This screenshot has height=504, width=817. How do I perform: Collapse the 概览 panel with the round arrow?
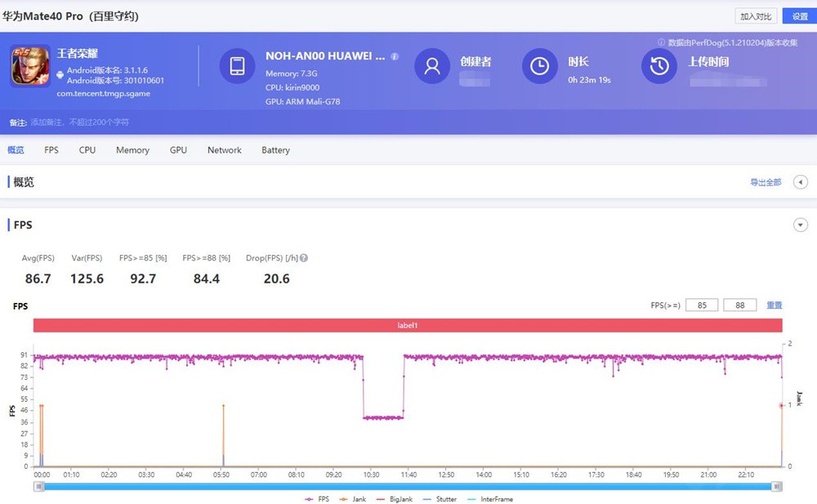801,182
